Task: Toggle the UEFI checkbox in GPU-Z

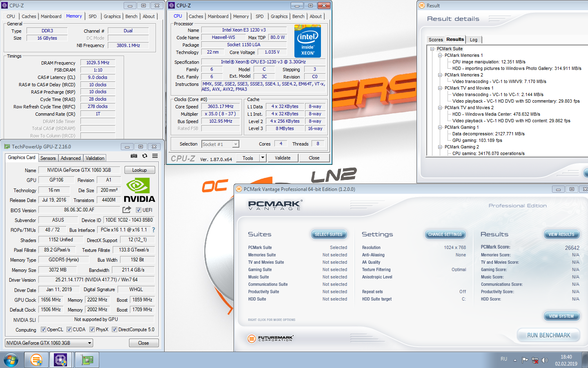Action: click(138, 210)
